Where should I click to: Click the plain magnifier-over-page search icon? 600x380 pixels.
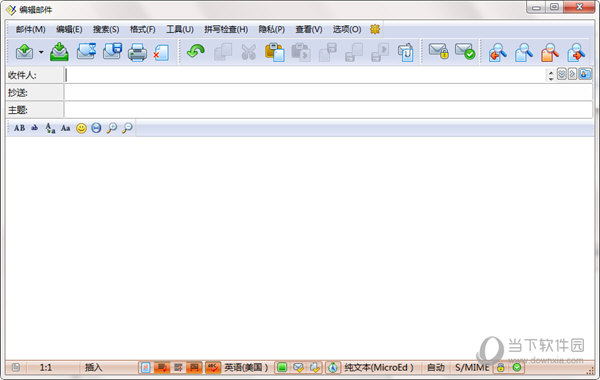(524, 52)
